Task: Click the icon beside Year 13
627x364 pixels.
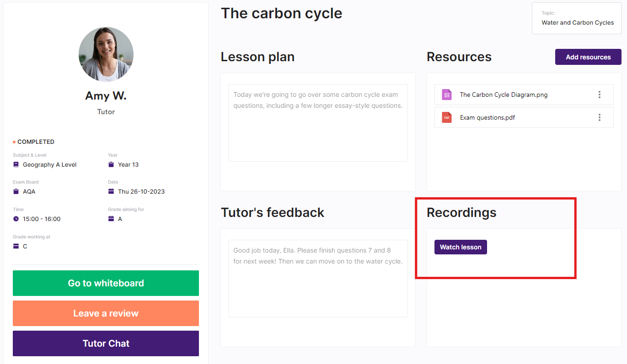Action: pyautogui.click(x=111, y=164)
